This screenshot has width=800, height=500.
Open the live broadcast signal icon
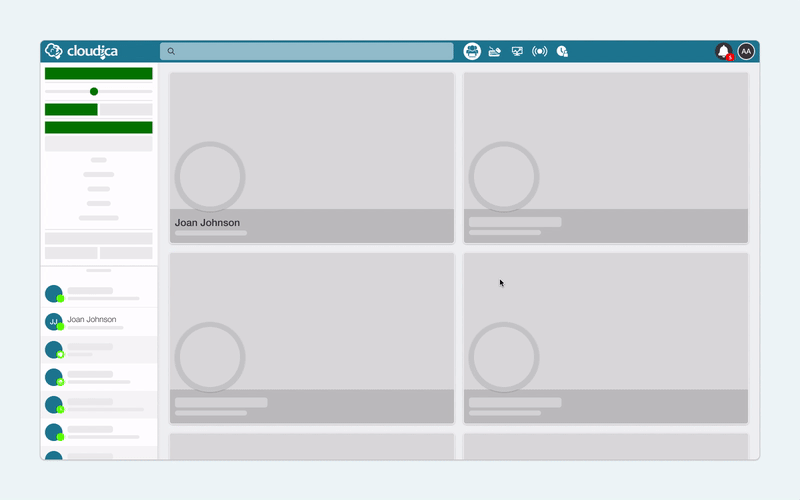click(539, 52)
